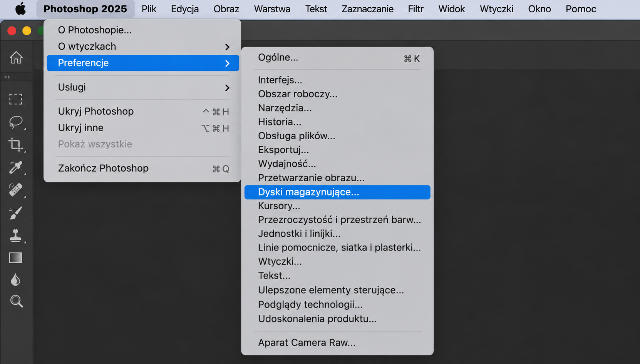Open the Obraz menu
Image resolution: width=640 pixels, height=364 pixels.
226,9
